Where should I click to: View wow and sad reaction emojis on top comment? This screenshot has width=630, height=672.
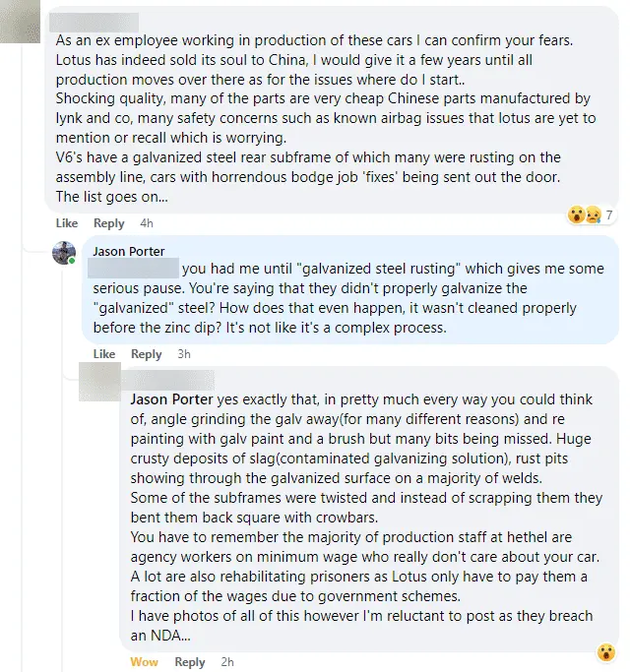(585, 214)
